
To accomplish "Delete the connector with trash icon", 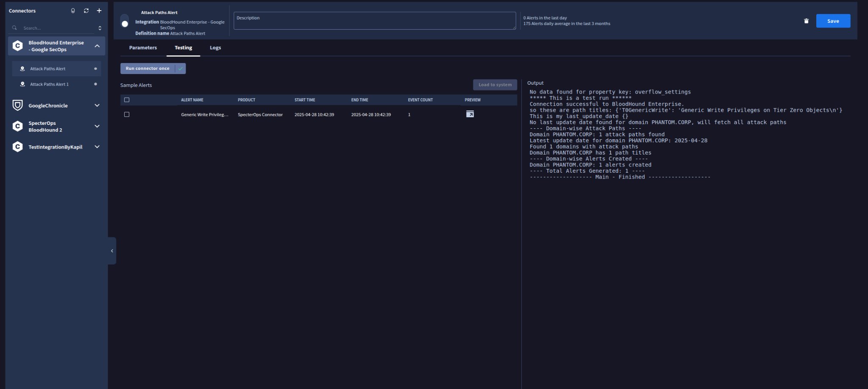I will click(806, 21).
